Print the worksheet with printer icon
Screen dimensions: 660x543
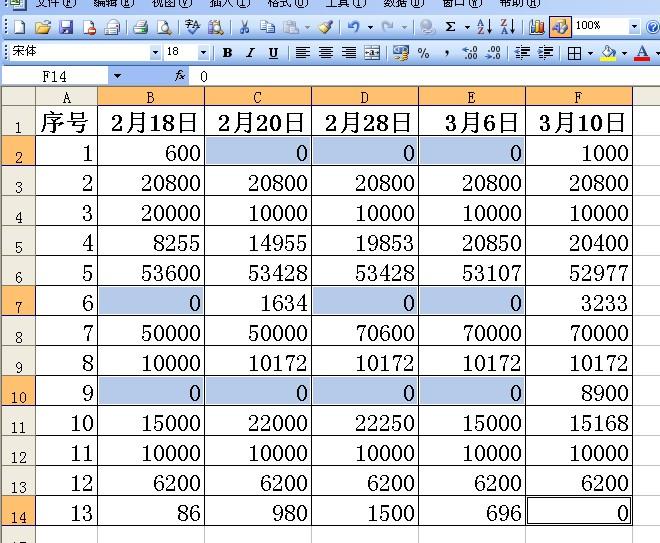pyautogui.click(x=141, y=27)
